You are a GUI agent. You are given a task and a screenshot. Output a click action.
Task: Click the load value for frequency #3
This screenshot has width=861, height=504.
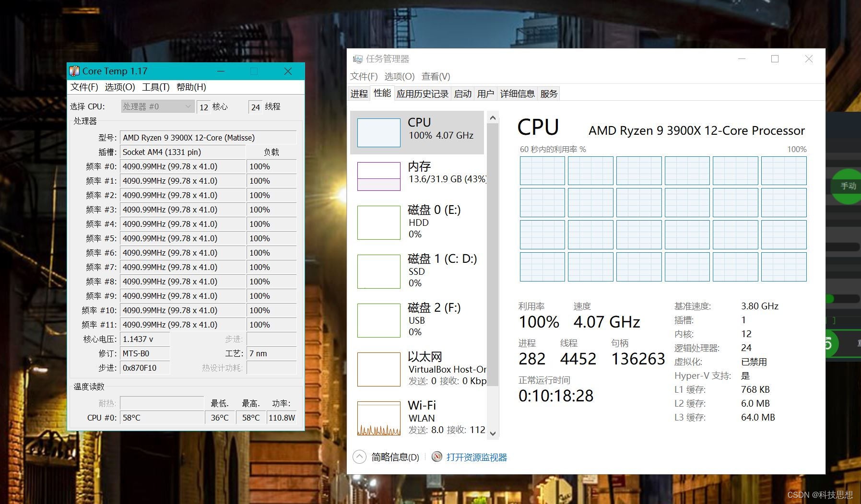271,210
